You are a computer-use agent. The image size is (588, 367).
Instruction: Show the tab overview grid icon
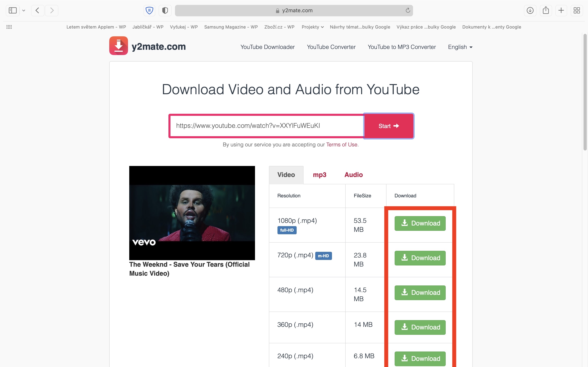click(x=577, y=10)
